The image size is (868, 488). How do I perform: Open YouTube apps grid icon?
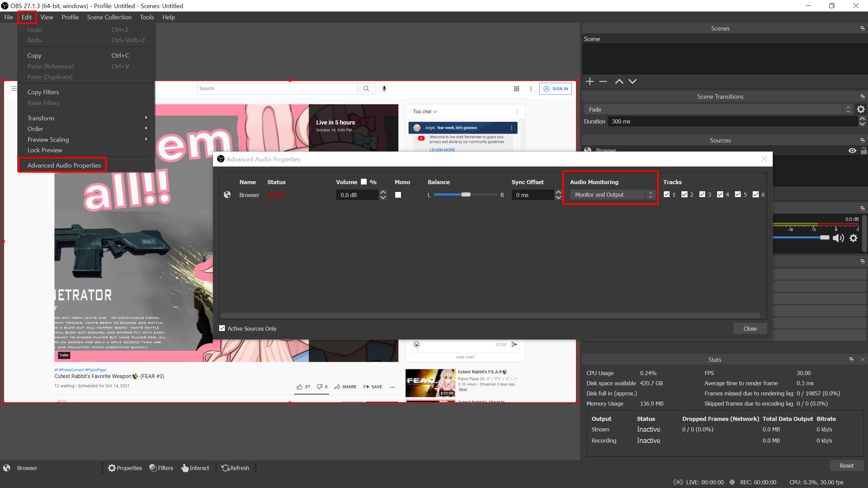click(517, 89)
